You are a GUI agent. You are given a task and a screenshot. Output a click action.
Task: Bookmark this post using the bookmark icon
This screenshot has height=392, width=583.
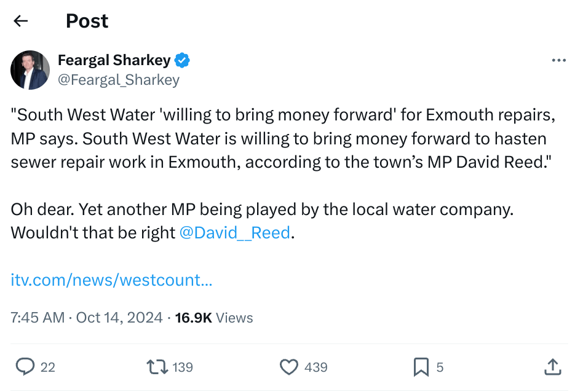coord(421,367)
